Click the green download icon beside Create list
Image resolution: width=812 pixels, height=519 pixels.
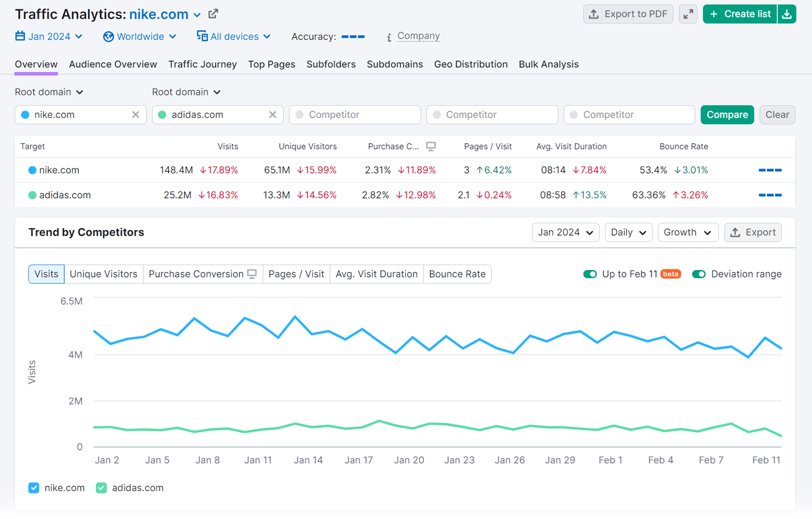pyautogui.click(x=786, y=14)
